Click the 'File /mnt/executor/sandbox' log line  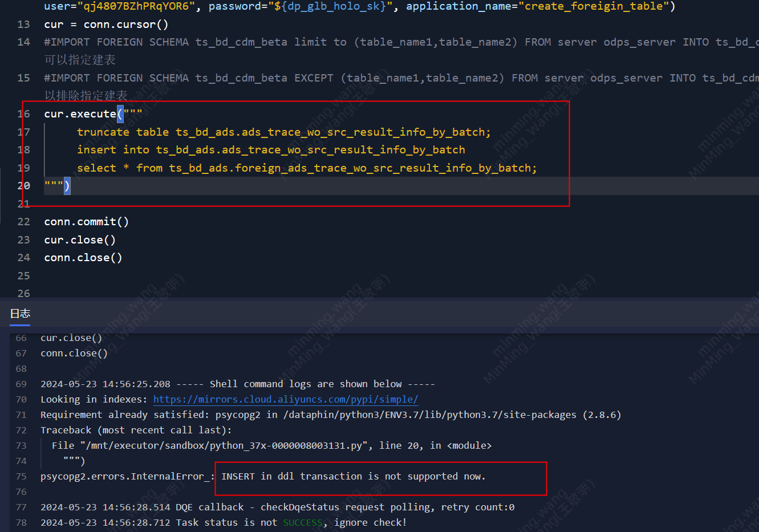coord(271,445)
